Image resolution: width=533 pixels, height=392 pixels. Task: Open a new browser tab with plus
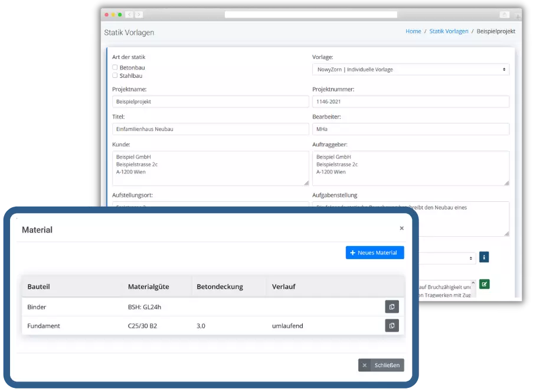click(x=518, y=17)
